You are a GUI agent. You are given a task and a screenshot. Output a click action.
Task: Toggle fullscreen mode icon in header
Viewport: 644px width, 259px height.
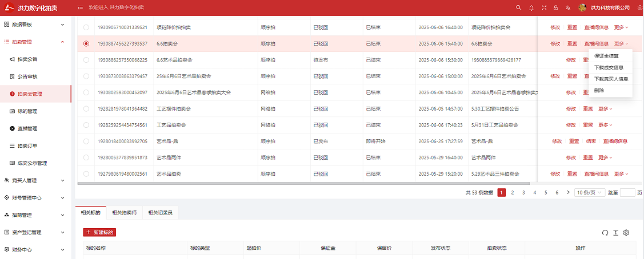pos(544,7)
